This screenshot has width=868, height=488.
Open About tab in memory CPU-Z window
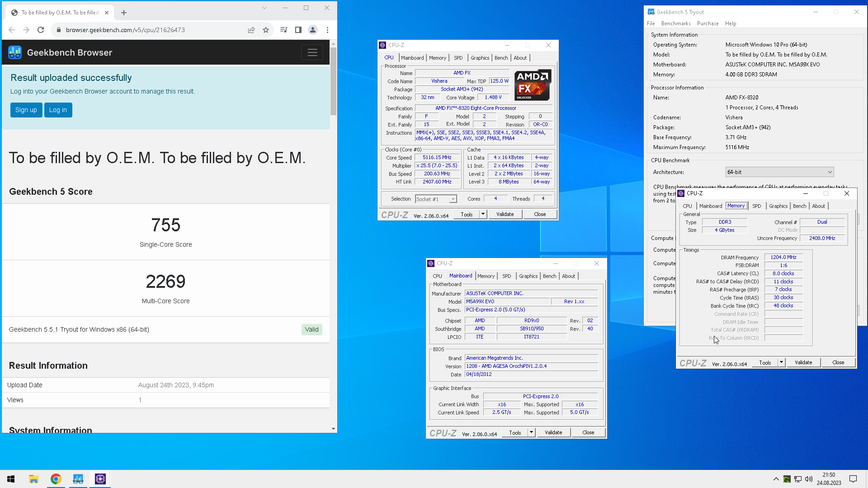(x=818, y=206)
